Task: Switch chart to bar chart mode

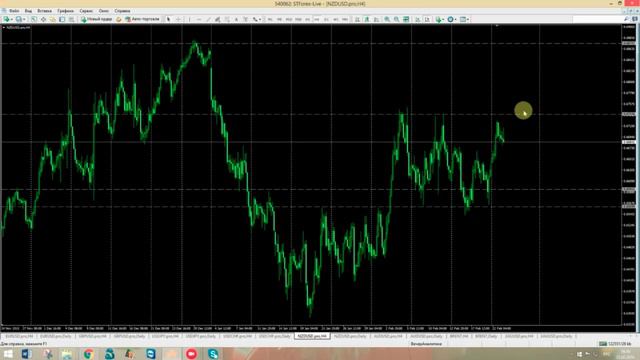Action: pos(357,19)
